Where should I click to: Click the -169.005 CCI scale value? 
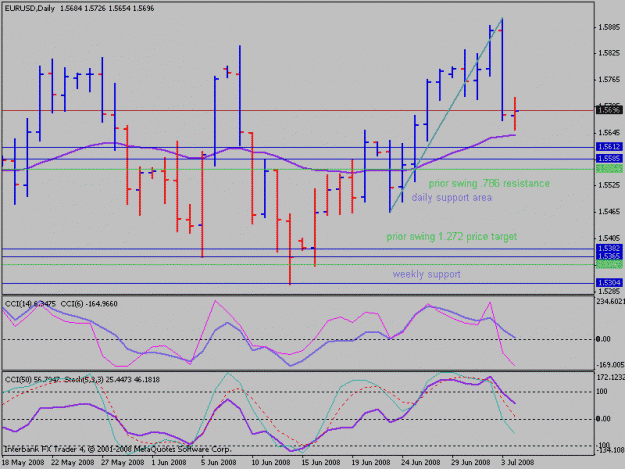(610, 365)
